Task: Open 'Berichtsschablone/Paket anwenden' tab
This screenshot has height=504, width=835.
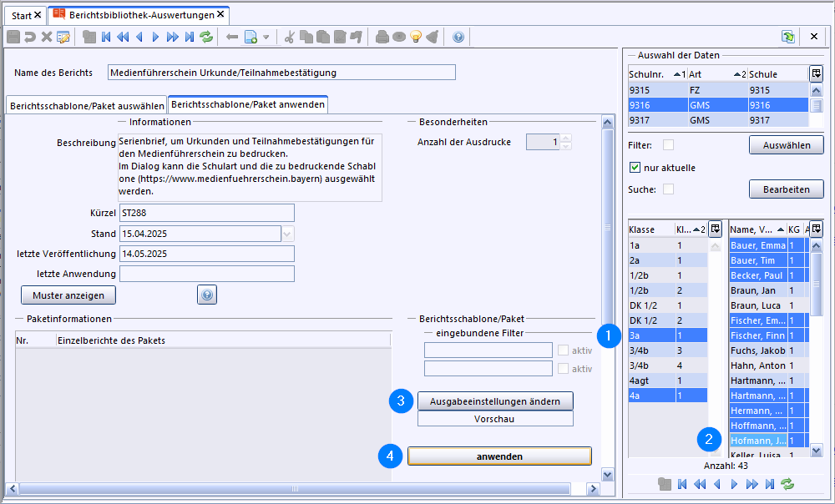Action: pos(248,104)
